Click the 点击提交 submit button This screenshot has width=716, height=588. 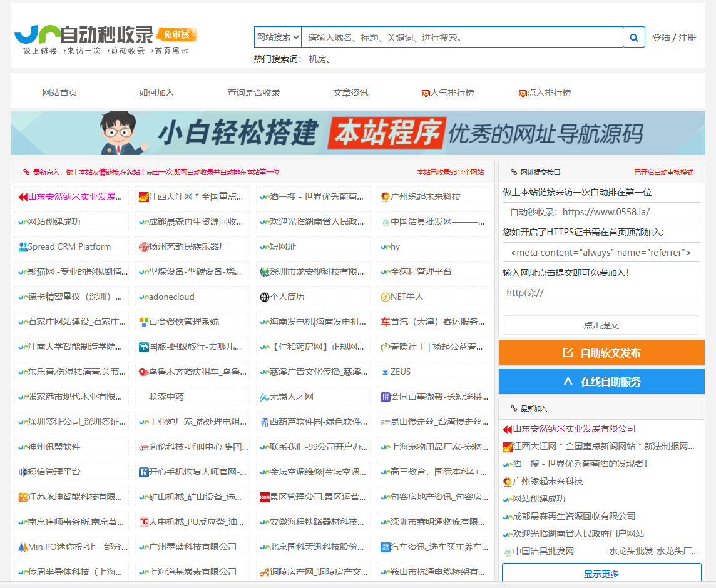pos(601,325)
